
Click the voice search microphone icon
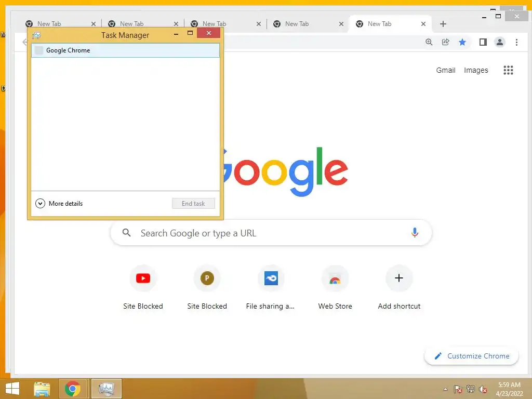414,233
